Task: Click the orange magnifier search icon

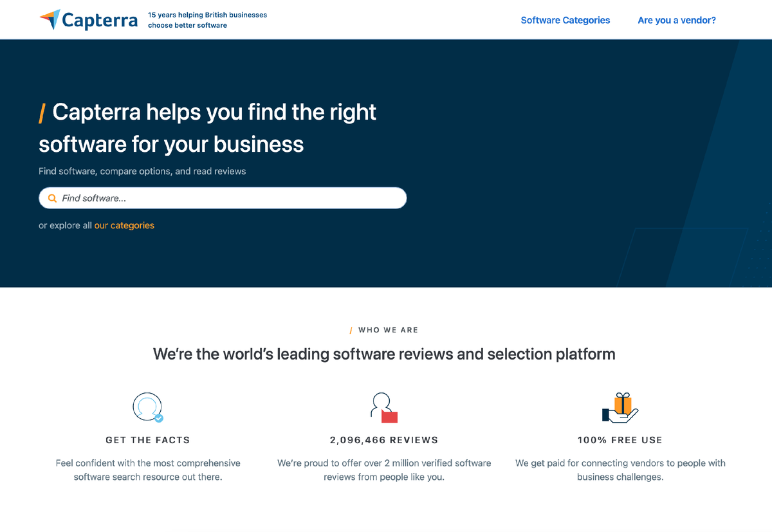Action: coord(52,198)
